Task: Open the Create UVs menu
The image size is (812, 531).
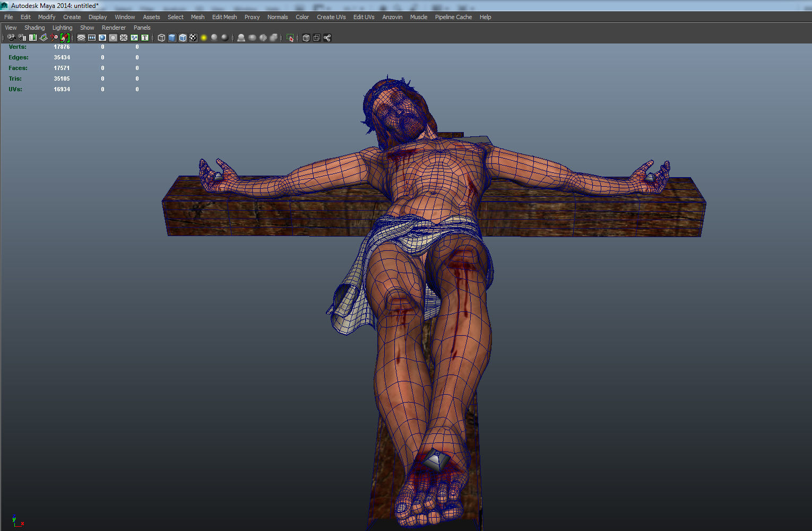Action: 331,17
